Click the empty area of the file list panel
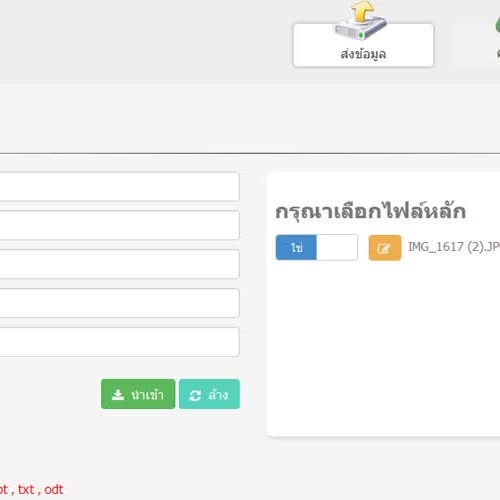Screen dimensions: 500x500 click(x=383, y=347)
